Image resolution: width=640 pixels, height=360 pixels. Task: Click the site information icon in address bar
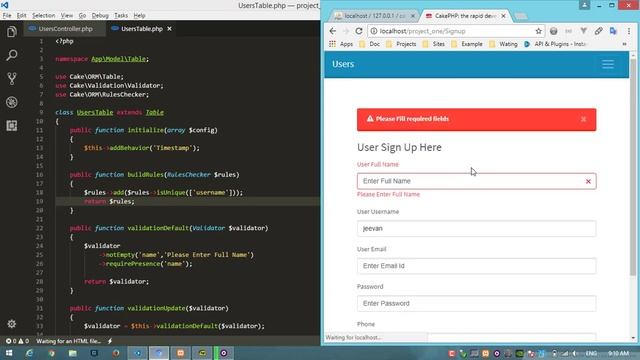(x=373, y=31)
